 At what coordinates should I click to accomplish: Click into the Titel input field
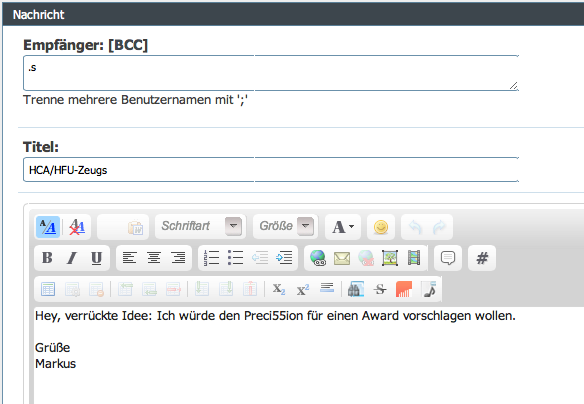(x=271, y=170)
